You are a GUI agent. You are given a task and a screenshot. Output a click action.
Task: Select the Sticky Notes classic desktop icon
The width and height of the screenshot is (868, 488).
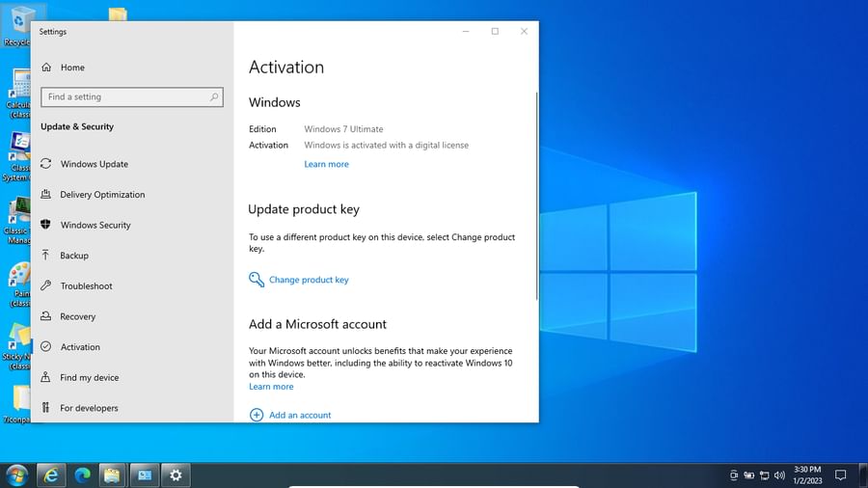[x=17, y=346]
